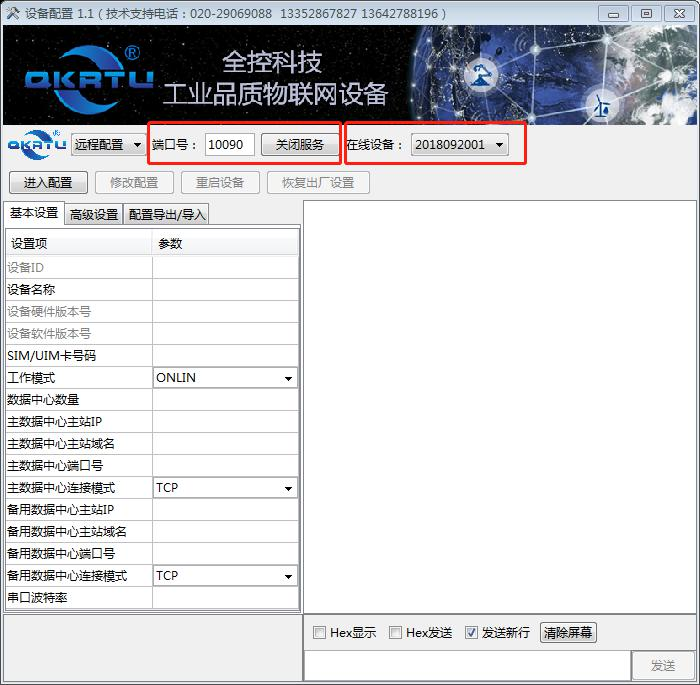The image size is (700, 685).
Task: Click the OKRTU banner logo
Action: click(89, 79)
